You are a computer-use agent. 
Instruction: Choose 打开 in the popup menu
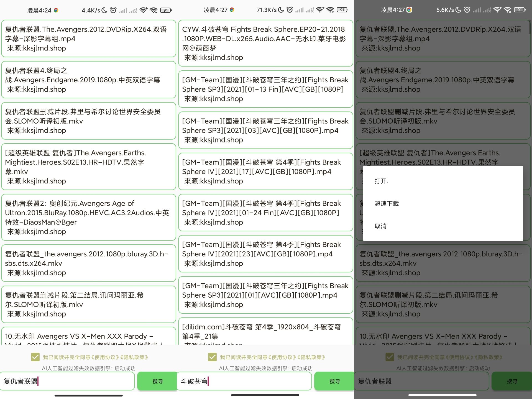point(381,181)
